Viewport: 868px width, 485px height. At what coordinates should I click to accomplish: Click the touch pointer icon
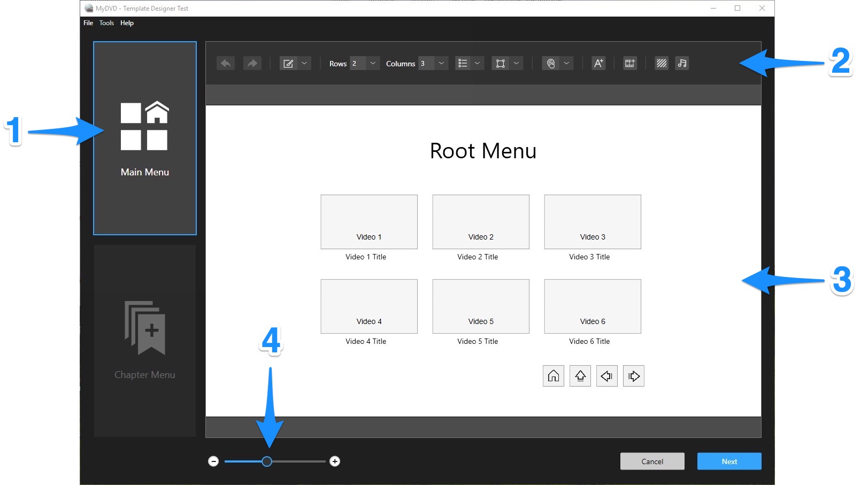point(551,63)
